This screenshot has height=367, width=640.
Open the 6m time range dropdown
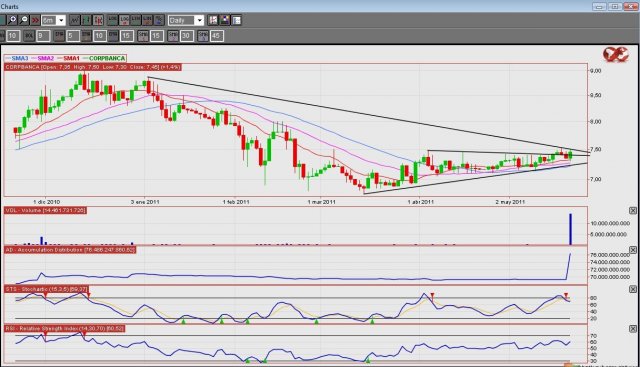[54, 20]
